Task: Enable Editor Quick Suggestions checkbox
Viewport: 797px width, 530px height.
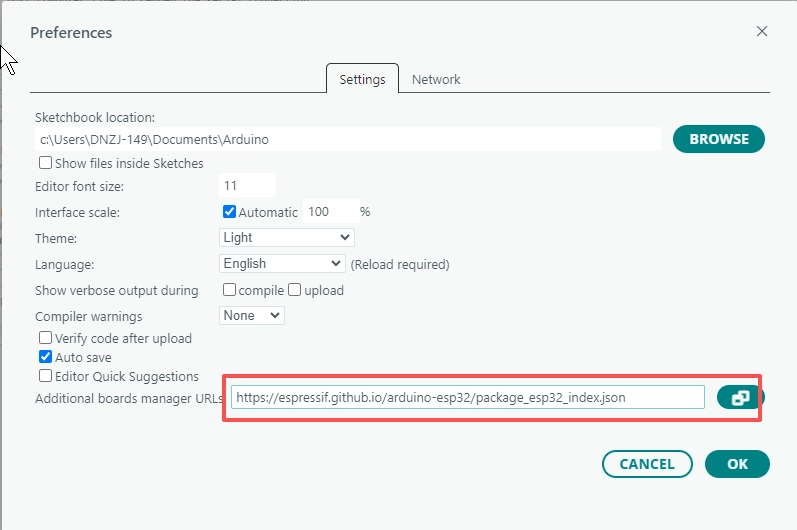Action: click(45, 376)
